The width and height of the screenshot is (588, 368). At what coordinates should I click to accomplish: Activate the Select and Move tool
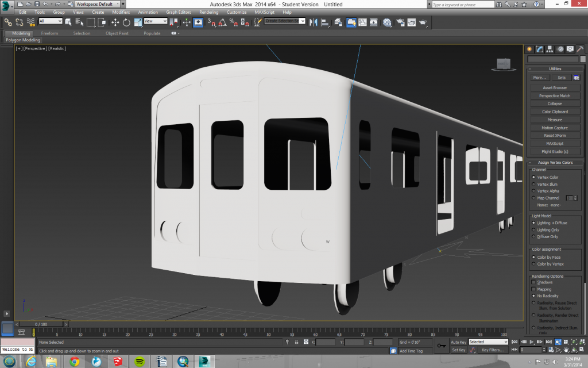pos(115,22)
